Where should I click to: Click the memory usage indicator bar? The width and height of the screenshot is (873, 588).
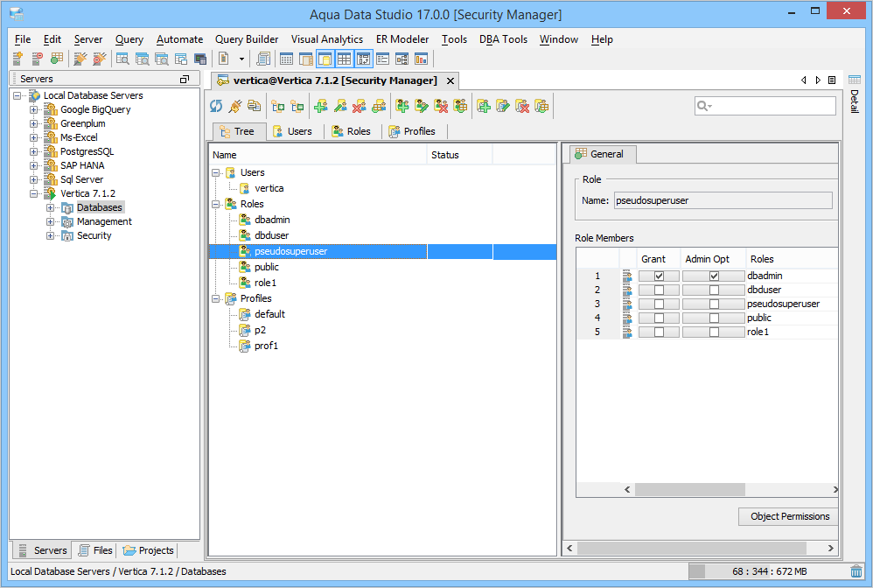tap(768, 571)
